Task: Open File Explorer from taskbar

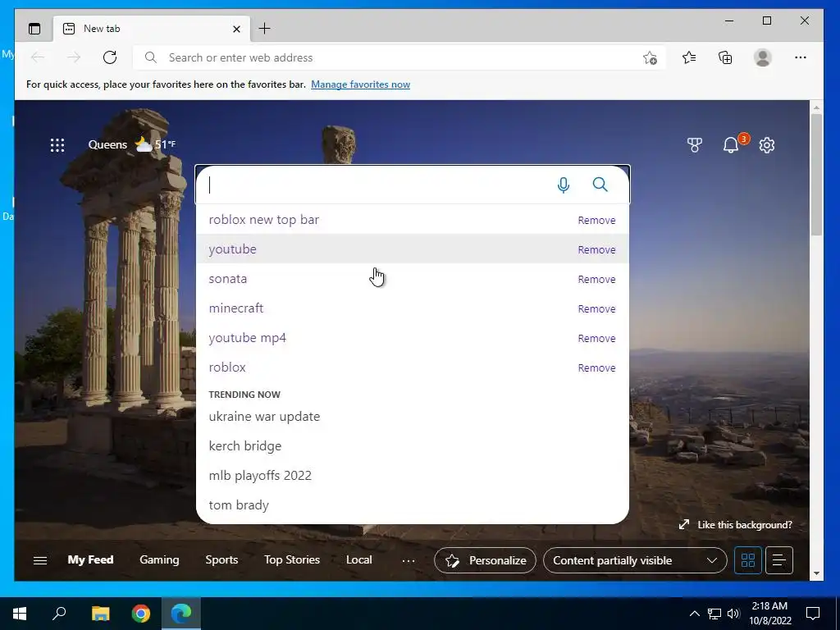Action: point(100,614)
